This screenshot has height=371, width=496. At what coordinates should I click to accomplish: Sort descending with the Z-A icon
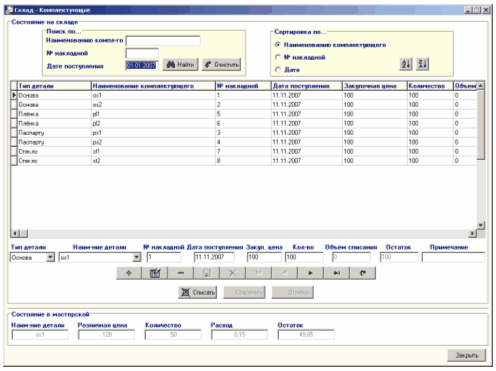[x=422, y=64]
